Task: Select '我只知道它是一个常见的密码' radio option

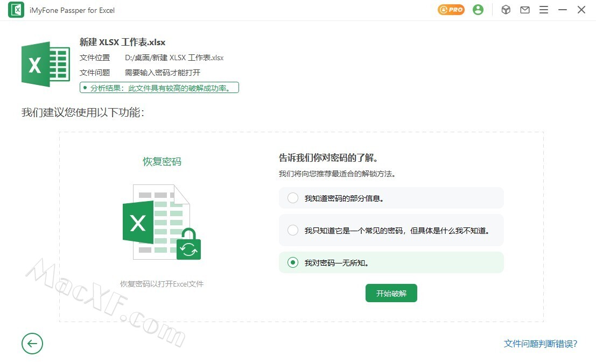Action: 391,230
